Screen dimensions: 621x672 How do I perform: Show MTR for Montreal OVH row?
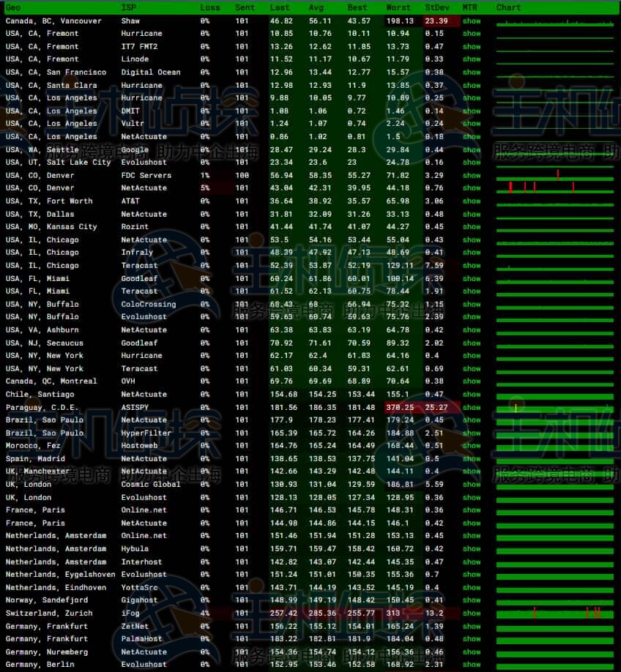point(472,381)
